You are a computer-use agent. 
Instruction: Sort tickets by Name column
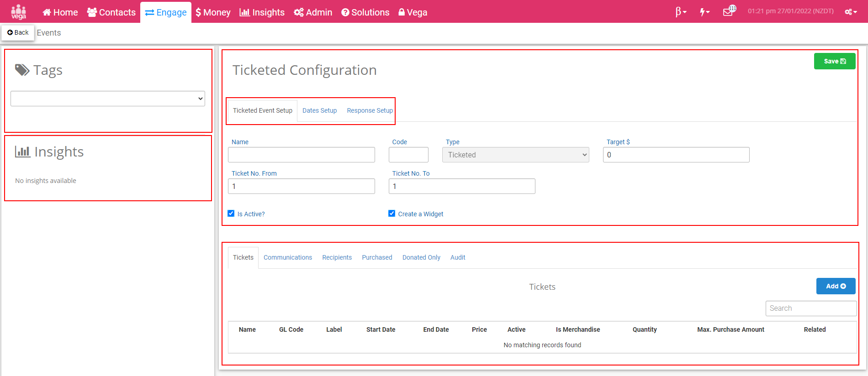click(247, 329)
